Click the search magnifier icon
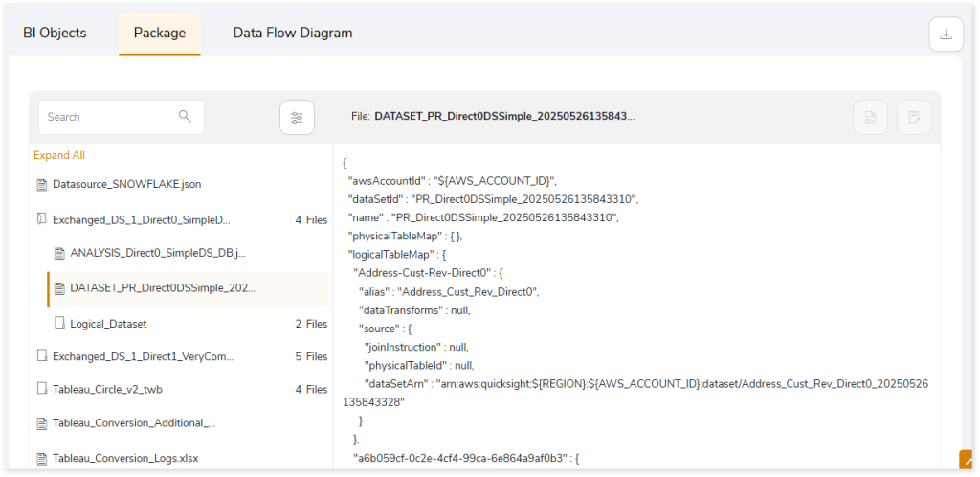This screenshot has width=980, height=477. click(x=185, y=116)
